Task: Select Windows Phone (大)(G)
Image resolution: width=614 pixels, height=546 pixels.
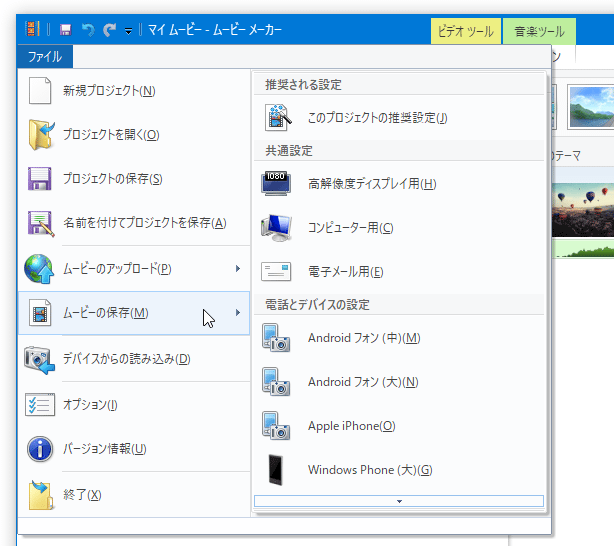Action: click(x=399, y=470)
